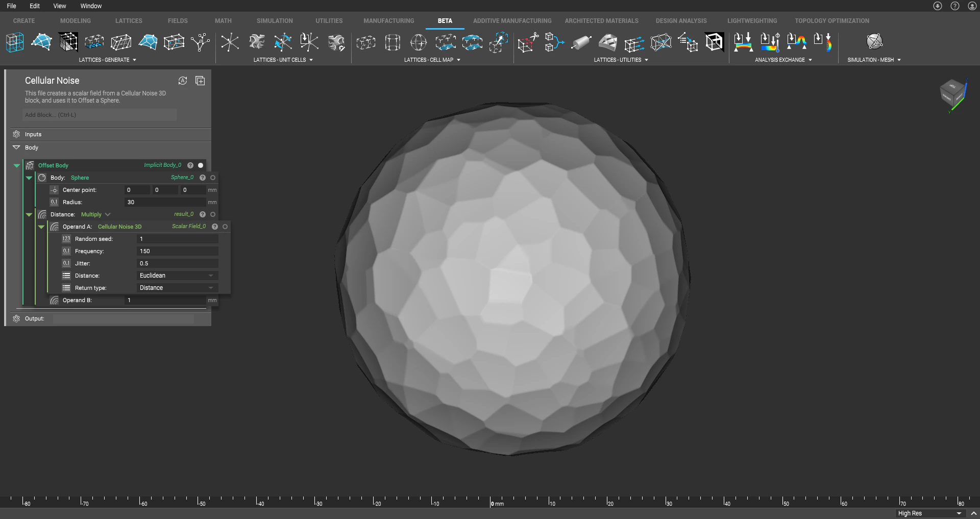Select the spherical cell map tool
The image size is (980, 519).
pos(418,43)
